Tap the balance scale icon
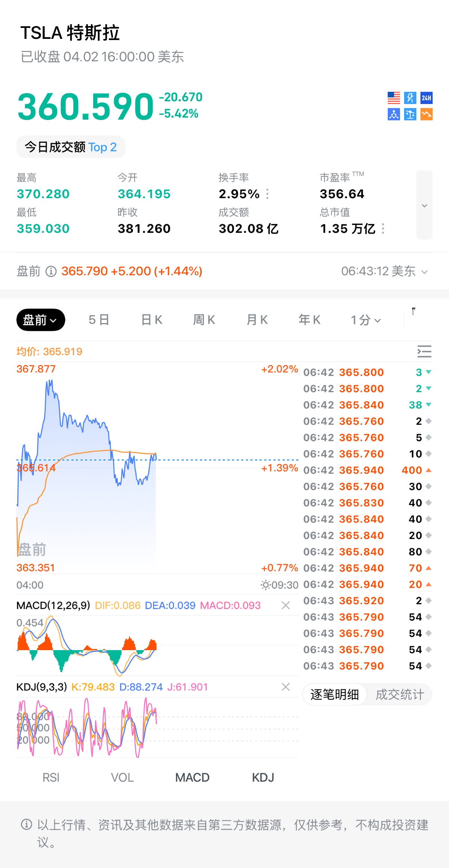The height and width of the screenshot is (868, 449). point(410,114)
